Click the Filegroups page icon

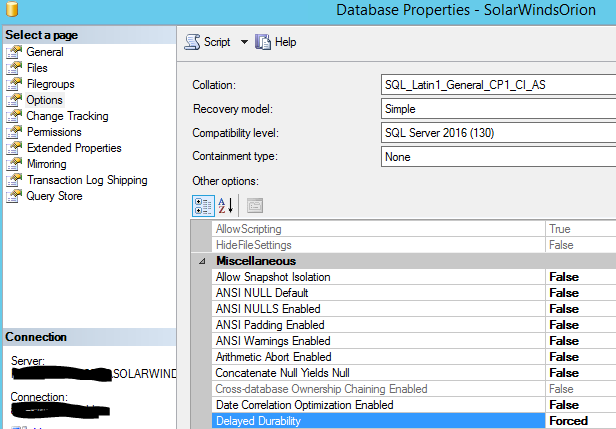point(14,84)
